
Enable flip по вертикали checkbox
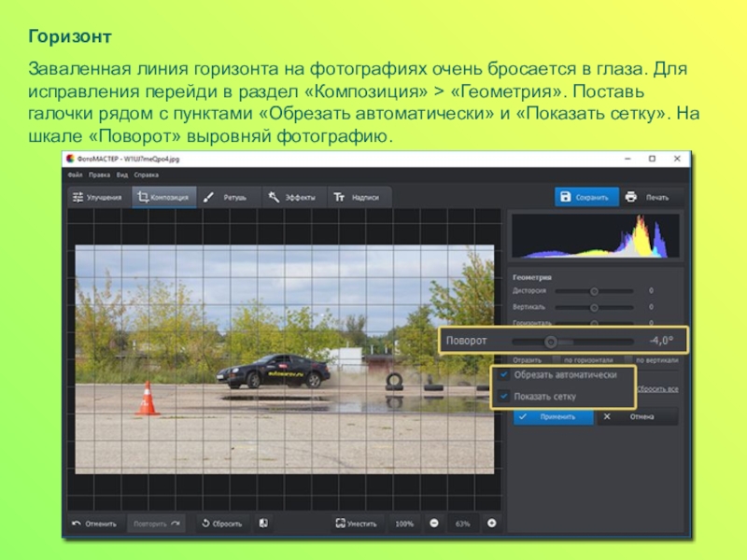point(628,359)
